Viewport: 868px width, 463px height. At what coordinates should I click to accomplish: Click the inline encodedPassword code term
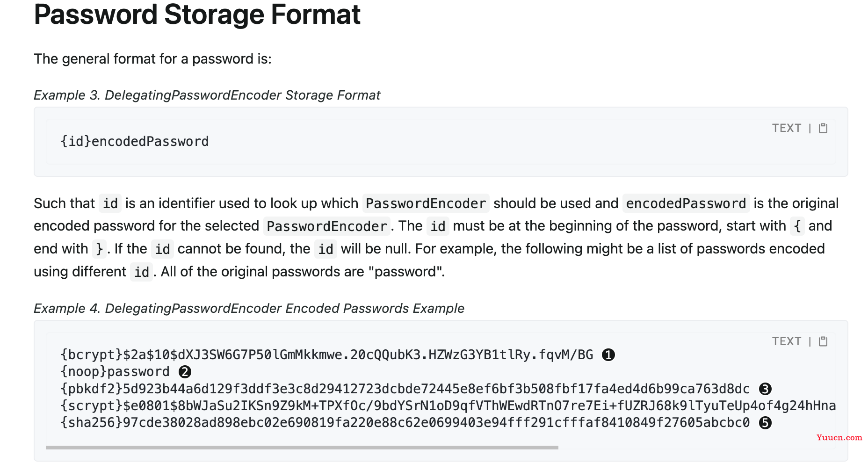tap(686, 203)
